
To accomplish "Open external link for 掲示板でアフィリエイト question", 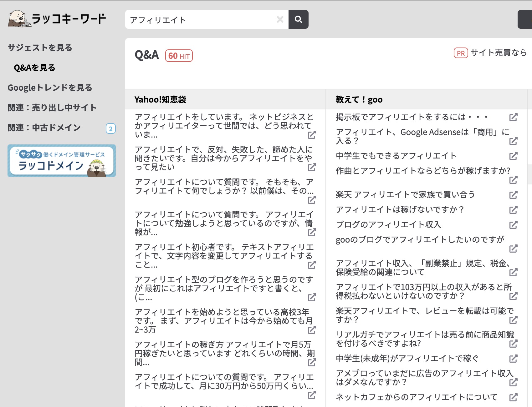I will click(x=513, y=117).
